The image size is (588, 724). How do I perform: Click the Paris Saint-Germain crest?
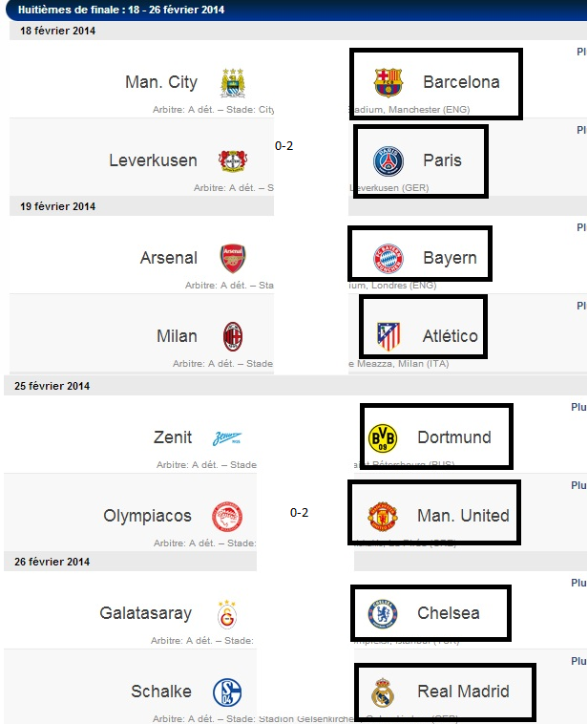point(388,161)
